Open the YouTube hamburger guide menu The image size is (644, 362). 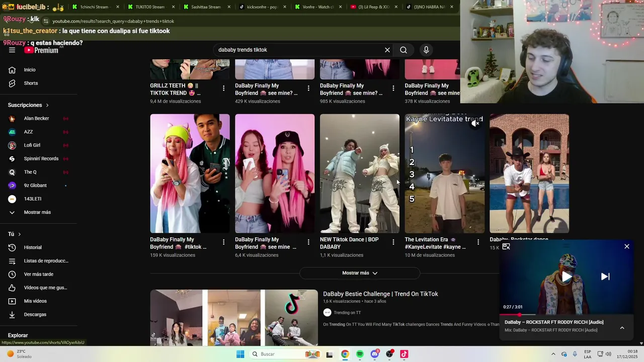pyautogui.click(x=12, y=50)
